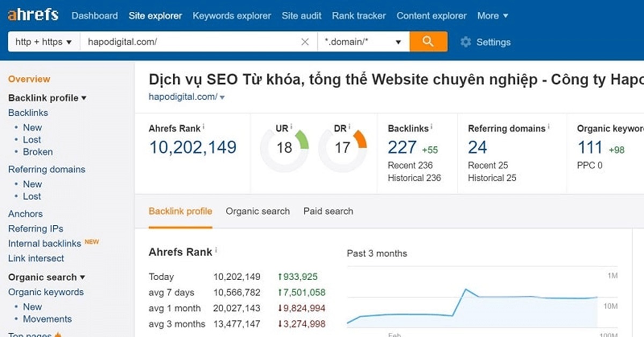The image size is (644, 337).
Task: Click the UR gauge showing 18
Action: point(284,148)
